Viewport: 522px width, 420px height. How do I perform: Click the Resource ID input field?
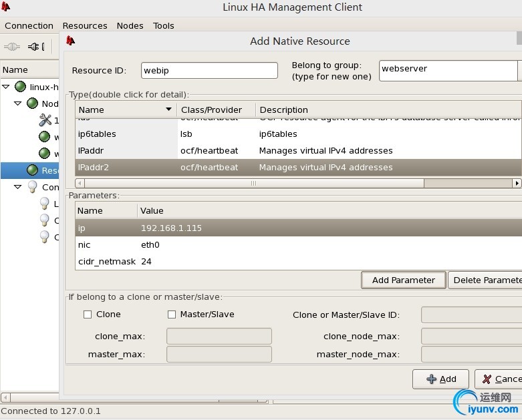point(209,71)
